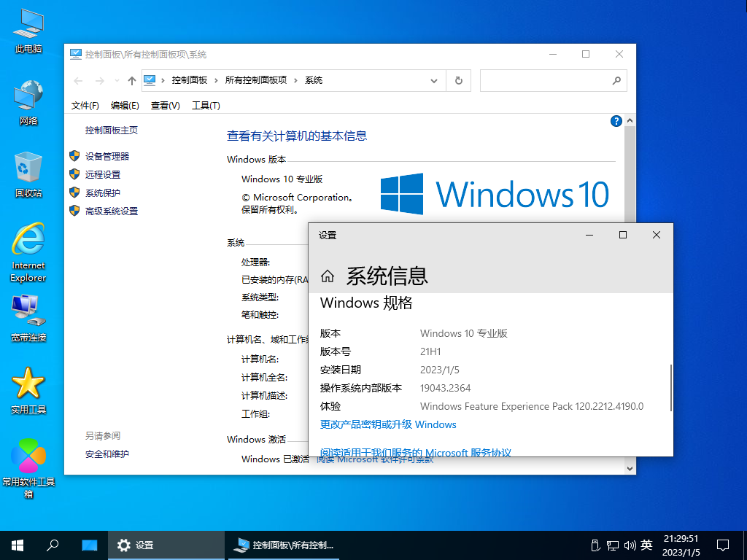Click the 系统 breadcrumb item
Screen dimensions: 747x560
pyautogui.click(x=314, y=80)
